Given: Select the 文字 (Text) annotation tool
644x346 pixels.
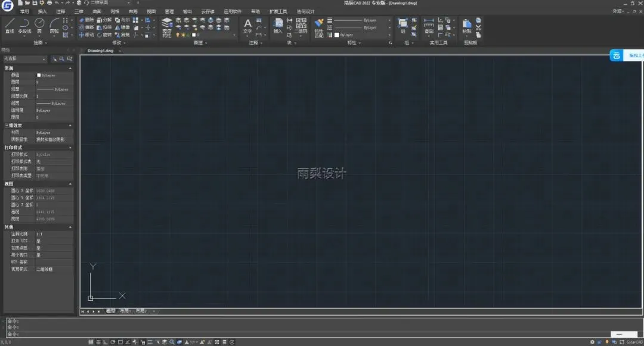Looking at the screenshot, I should tap(247, 26).
